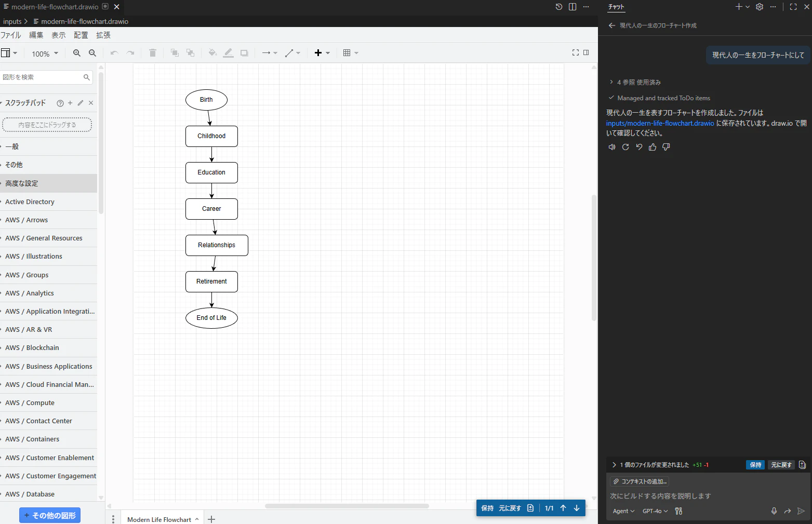This screenshot has width=812, height=524.
Task: Click the thumbs up feedback icon
Action: (x=653, y=147)
